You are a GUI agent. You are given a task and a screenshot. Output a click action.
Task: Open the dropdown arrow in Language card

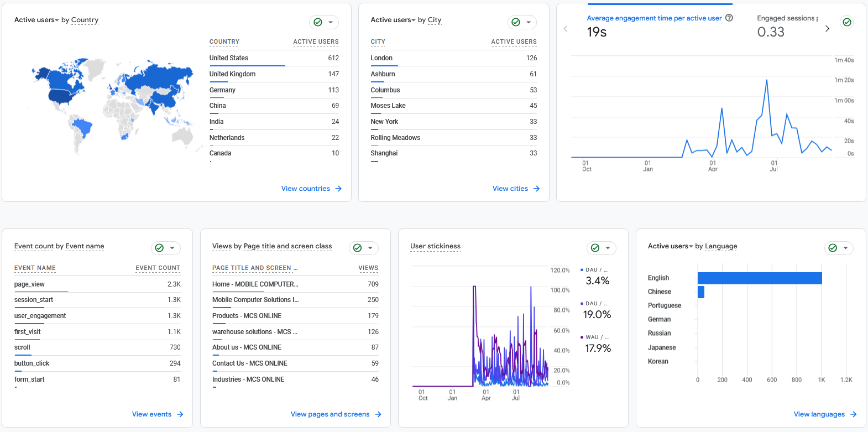[845, 248]
